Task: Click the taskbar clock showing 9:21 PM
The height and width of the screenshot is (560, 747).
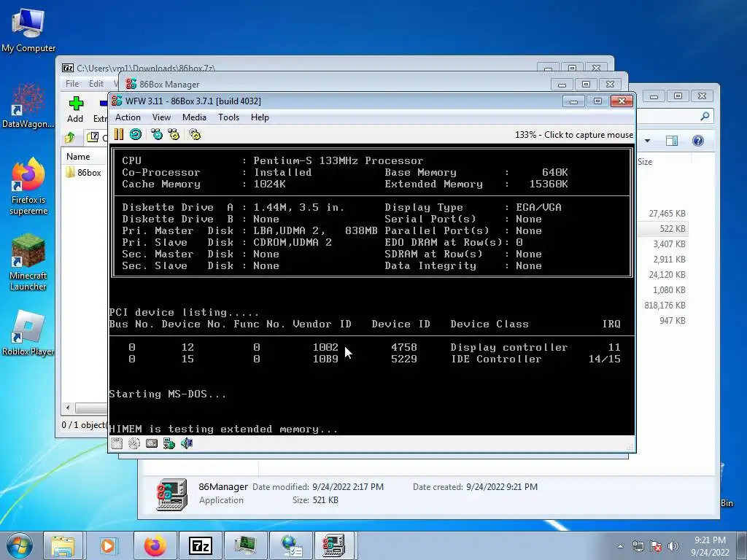Action: [x=710, y=546]
